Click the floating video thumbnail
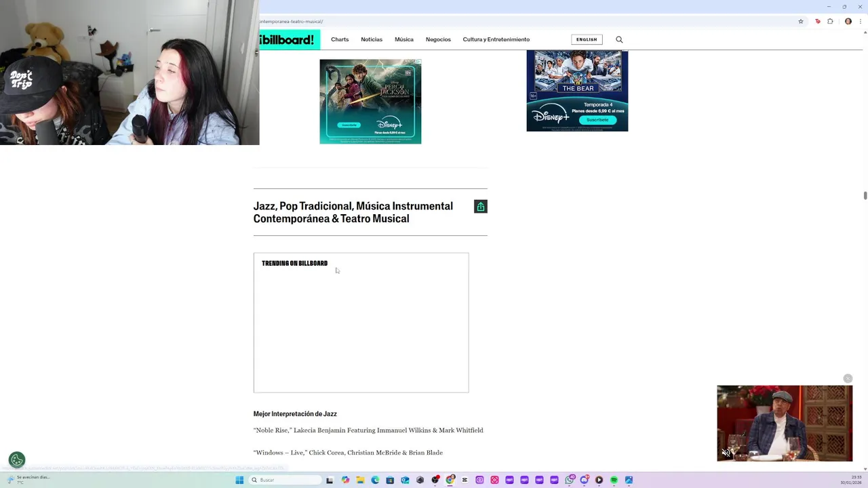 (785, 423)
